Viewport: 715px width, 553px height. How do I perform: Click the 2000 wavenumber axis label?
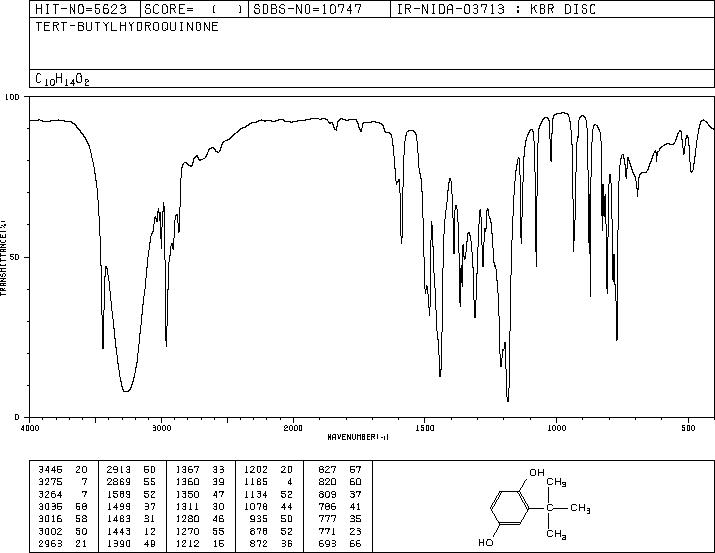[293, 428]
